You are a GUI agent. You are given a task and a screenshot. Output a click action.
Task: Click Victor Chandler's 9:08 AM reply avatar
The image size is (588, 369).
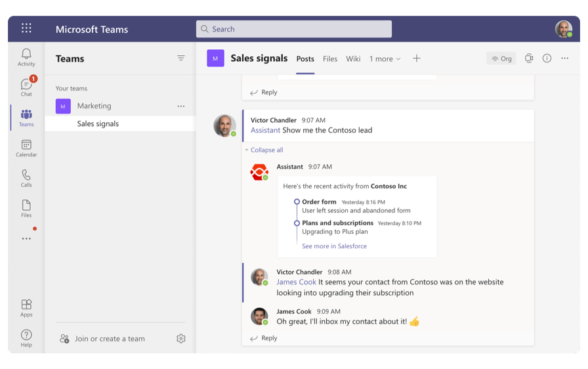(x=259, y=277)
